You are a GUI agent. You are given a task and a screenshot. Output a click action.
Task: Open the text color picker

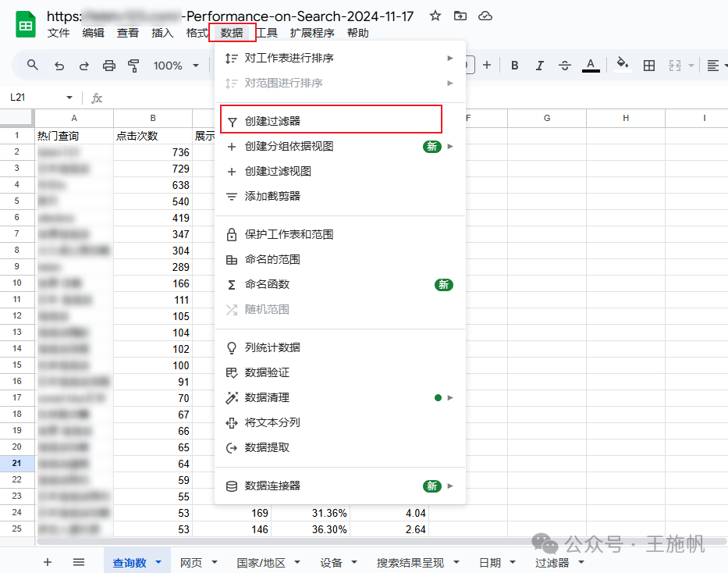[x=591, y=66]
